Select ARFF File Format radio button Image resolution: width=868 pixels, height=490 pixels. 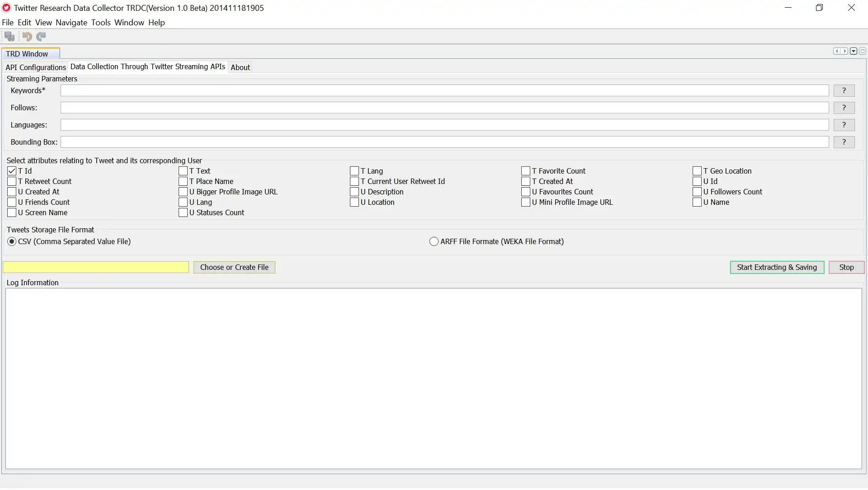(434, 241)
